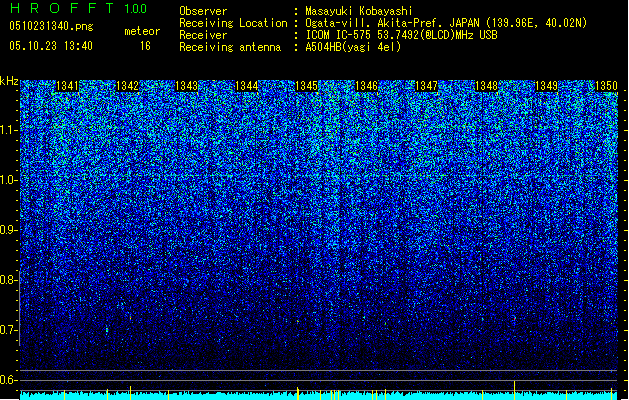The image size is (629, 400).
Task: Click time marker 1346
Action: tap(366, 86)
